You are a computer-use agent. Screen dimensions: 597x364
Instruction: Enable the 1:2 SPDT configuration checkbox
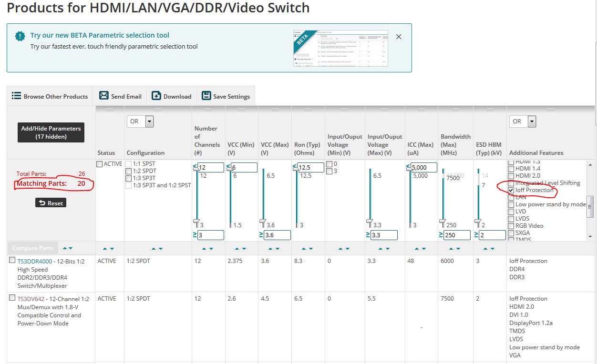click(128, 171)
